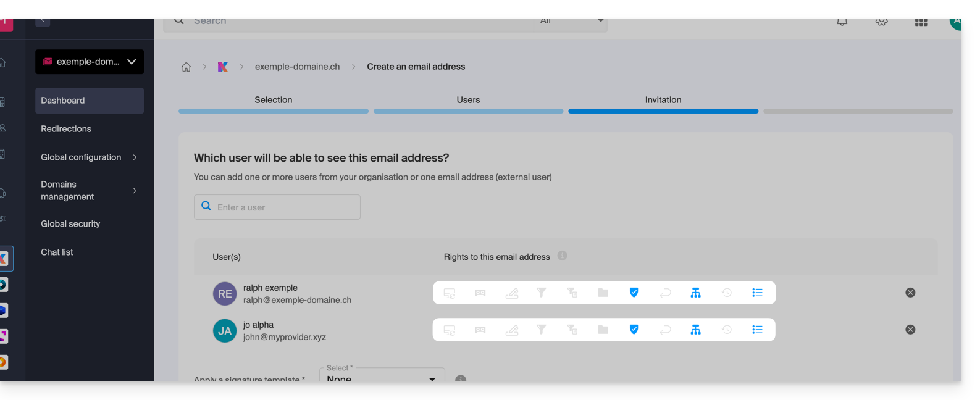Expand the Global configuration submenu
Image resolution: width=980 pixels, height=400 pixels.
pos(135,157)
